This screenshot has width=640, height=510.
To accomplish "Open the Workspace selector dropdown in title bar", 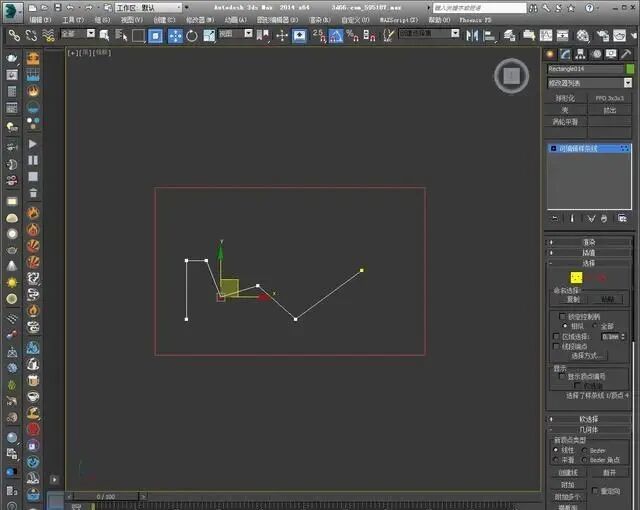I will pyautogui.click(x=148, y=8).
